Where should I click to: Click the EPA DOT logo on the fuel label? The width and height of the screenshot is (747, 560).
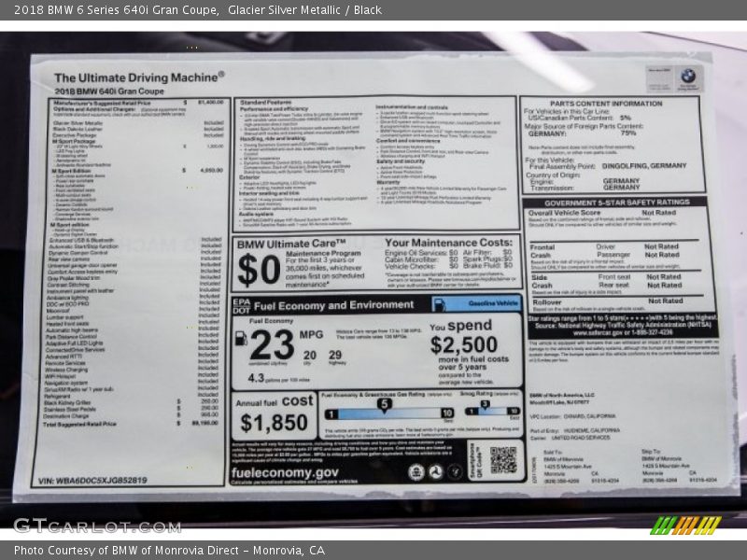(242, 306)
